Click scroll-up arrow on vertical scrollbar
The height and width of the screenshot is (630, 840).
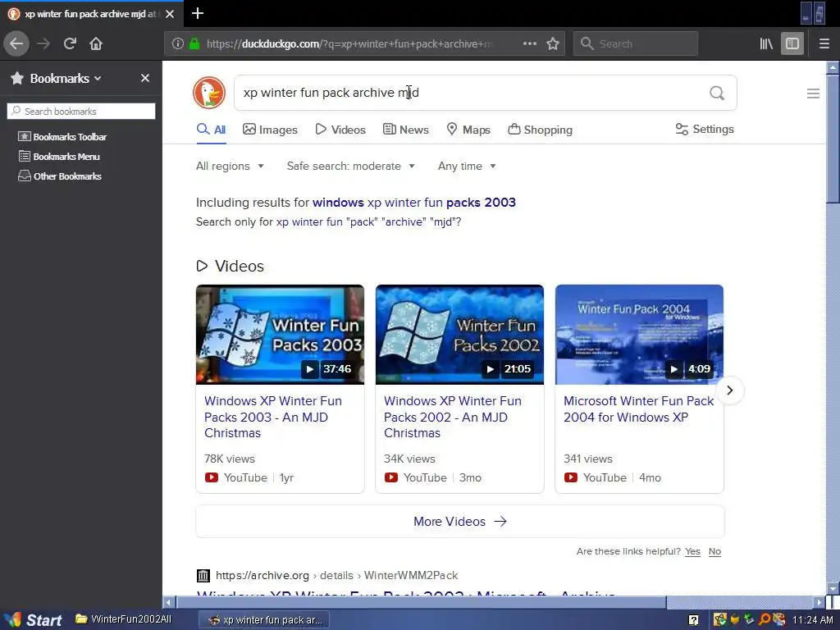click(833, 67)
